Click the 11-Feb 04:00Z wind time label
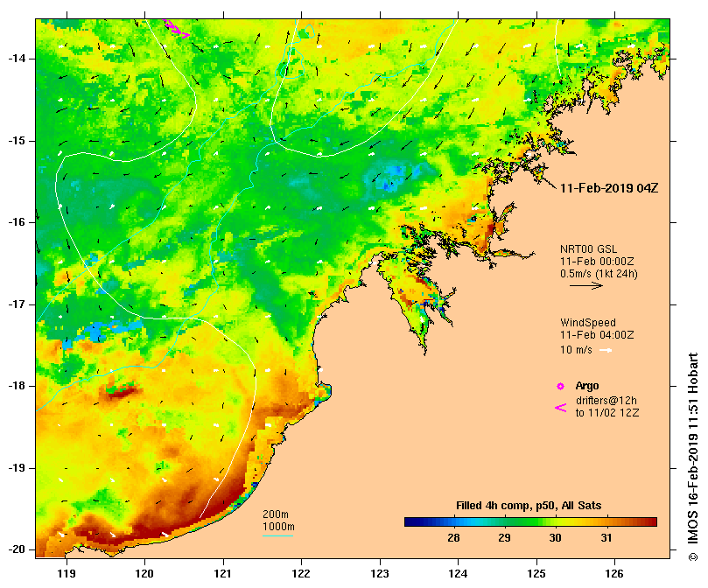 [x=597, y=335]
